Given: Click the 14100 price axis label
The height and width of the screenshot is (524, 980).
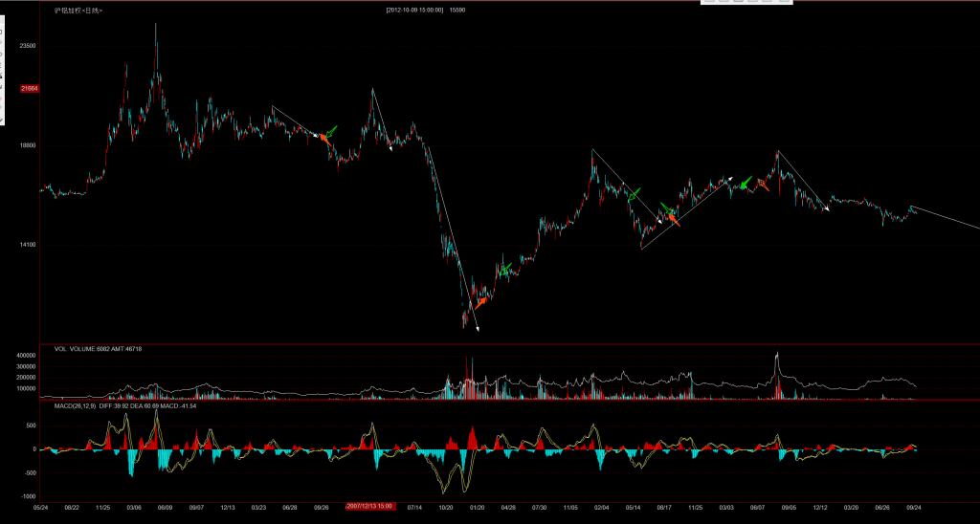Looking at the screenshot, I should coord(28,245).
